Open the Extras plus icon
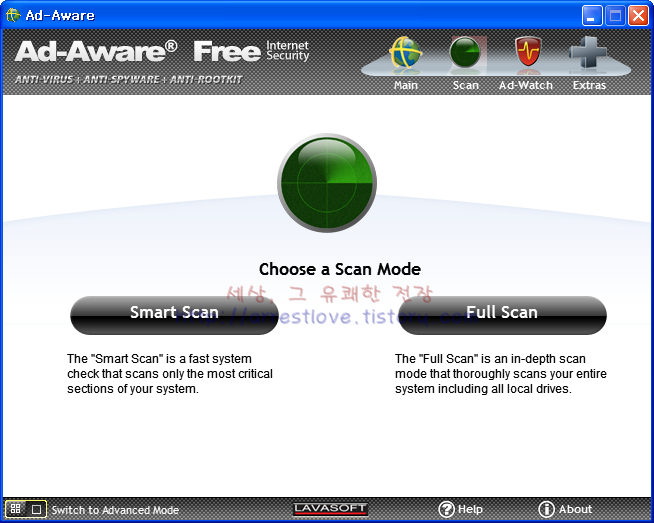Image resolution: width=654 pixels, height=523 pixels. [x=588, y=53]
